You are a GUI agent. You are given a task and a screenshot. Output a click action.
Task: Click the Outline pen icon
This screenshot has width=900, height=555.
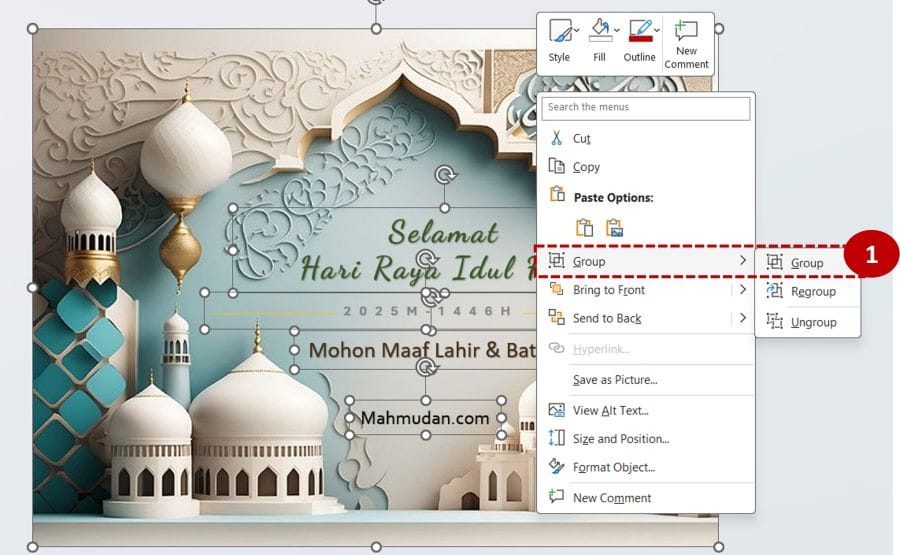(639, 28)
